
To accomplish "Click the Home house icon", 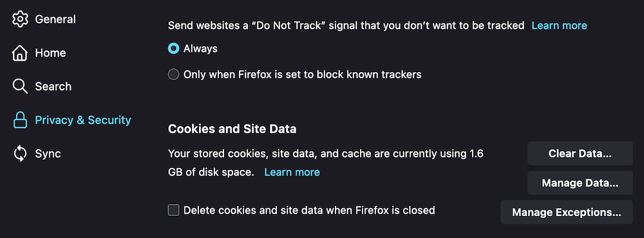I will pyautogui.click(x=20, y=53).
